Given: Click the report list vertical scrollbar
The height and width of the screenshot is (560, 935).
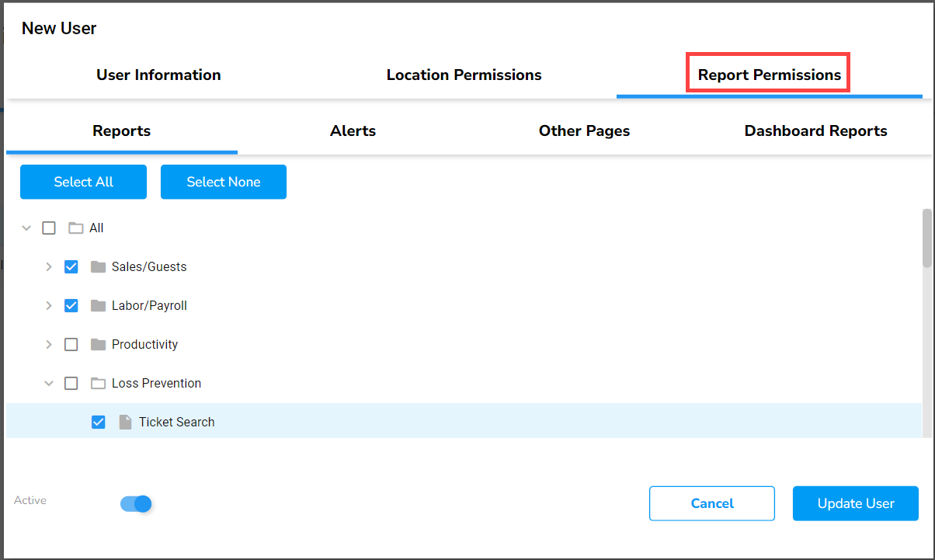Looking at the screenshot, I should pos(926,238).
